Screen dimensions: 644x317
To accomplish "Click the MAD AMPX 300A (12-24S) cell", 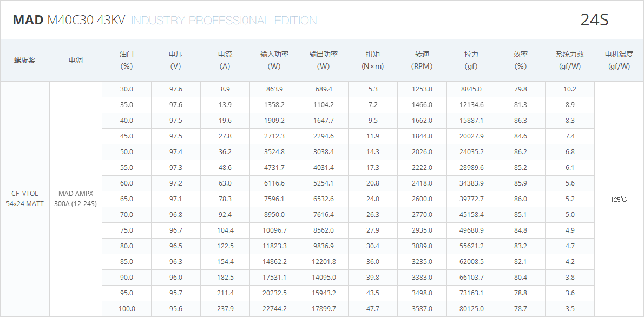I will (76, 199).
